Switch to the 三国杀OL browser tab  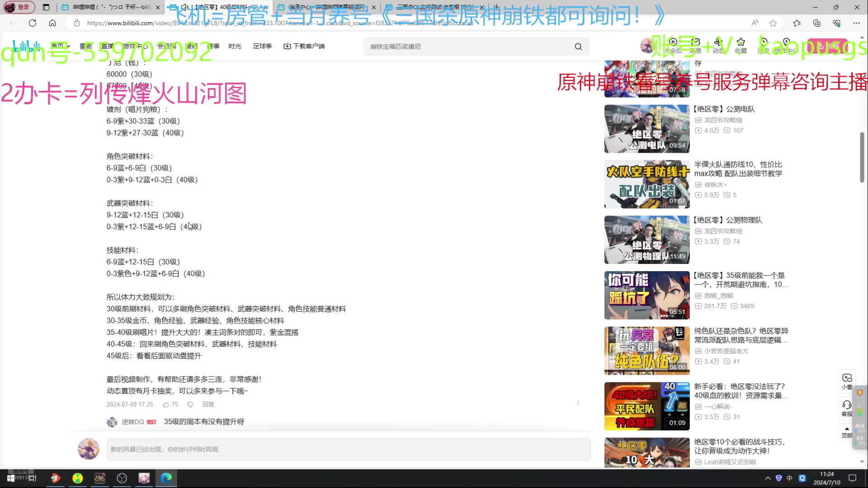pyautogui.click(x=435, y=7)
